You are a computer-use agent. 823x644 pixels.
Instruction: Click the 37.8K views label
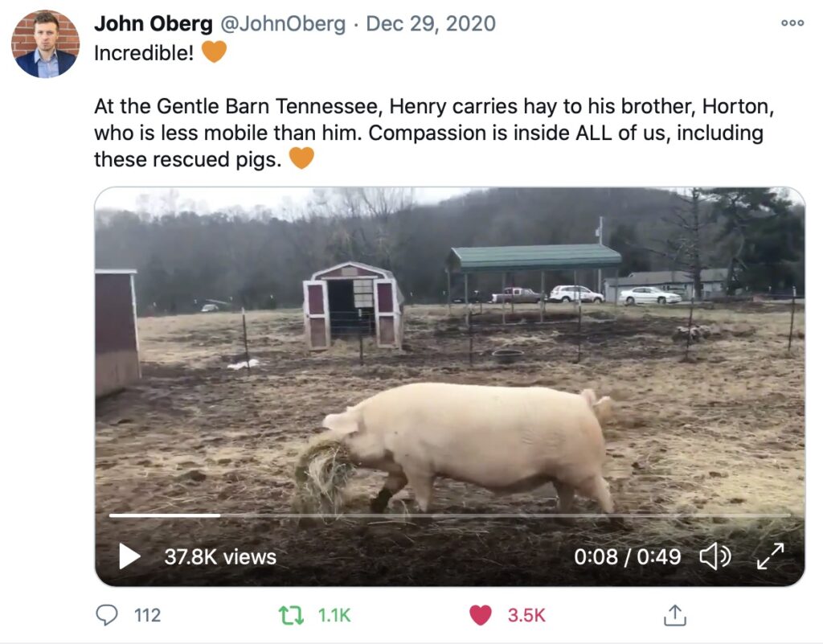pos(220,557)
